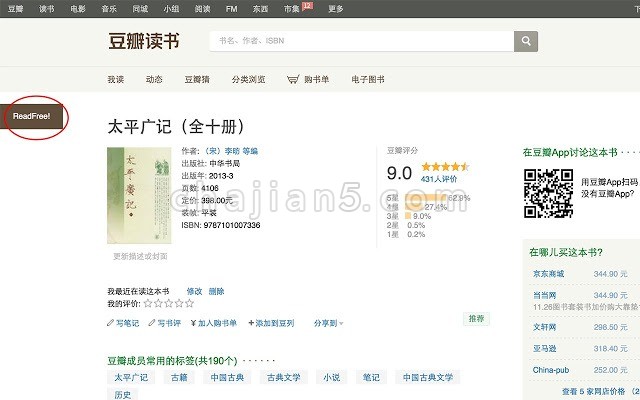Image resolution: width=640 pixels, height=400 pixels.
Task: Open 小组 in the top navigation bar
Action: (x=171, y=9)
